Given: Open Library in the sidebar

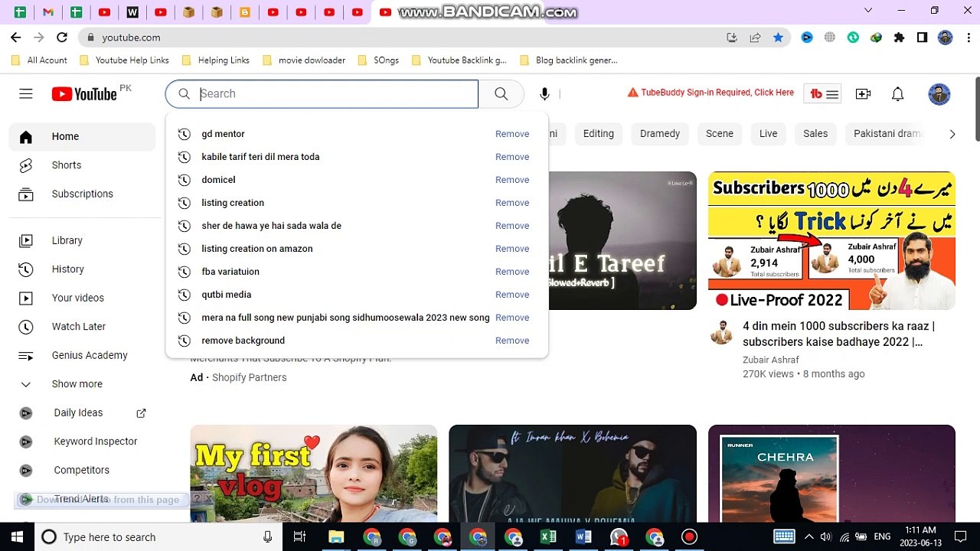Looking at the screenshot, I should [82, 240].
